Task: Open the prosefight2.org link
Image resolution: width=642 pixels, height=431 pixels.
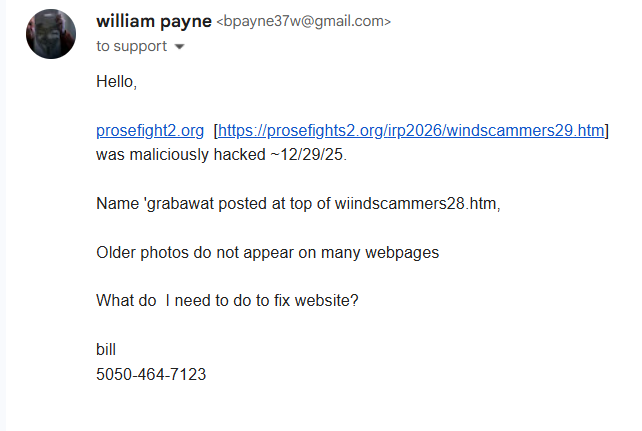Action: click(x=150, y=130)
